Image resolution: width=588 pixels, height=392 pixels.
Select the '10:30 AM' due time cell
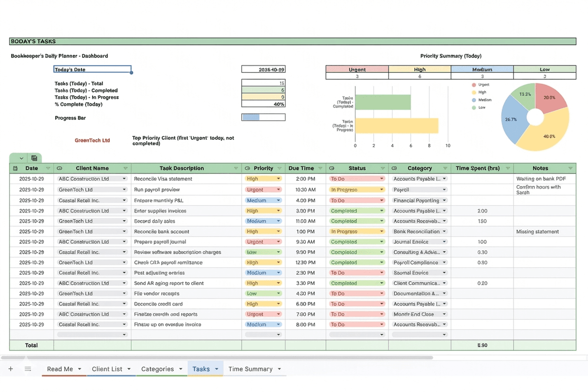[305, 190]
